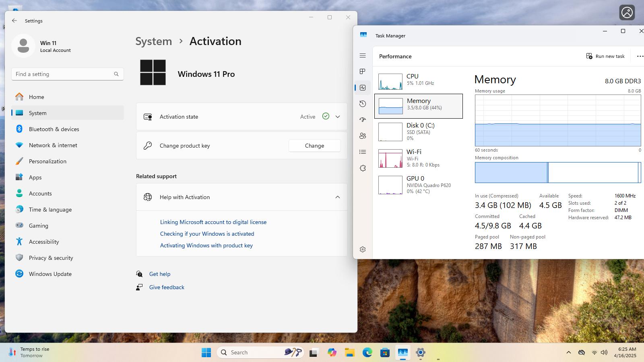
Task: Click the Accounts person icon in sidebar
Action: coord(19,193)
